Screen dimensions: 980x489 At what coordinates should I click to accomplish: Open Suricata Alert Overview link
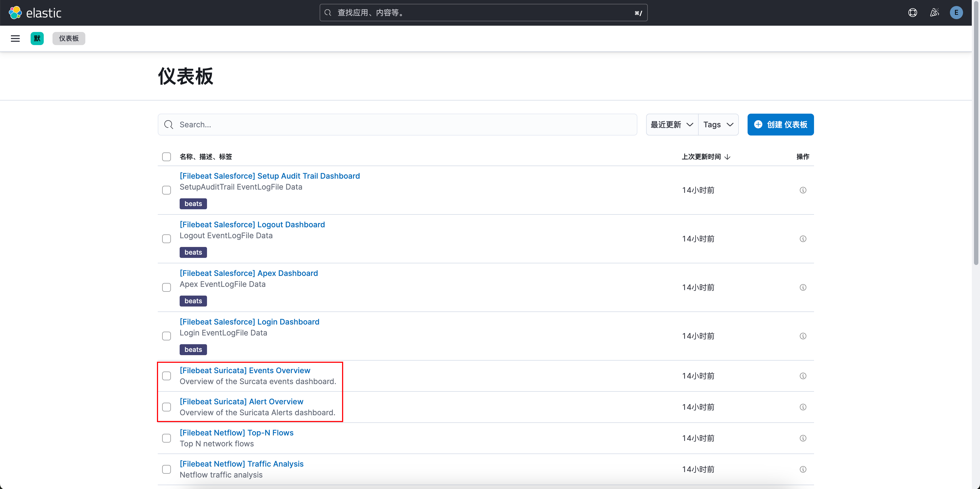pos(241,402)
